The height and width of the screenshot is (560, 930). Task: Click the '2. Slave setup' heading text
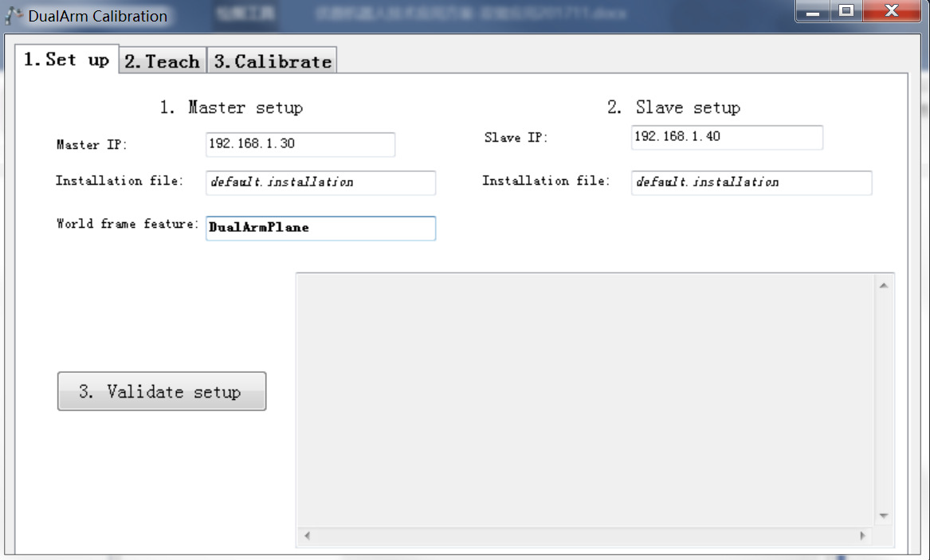pos(673,108)
